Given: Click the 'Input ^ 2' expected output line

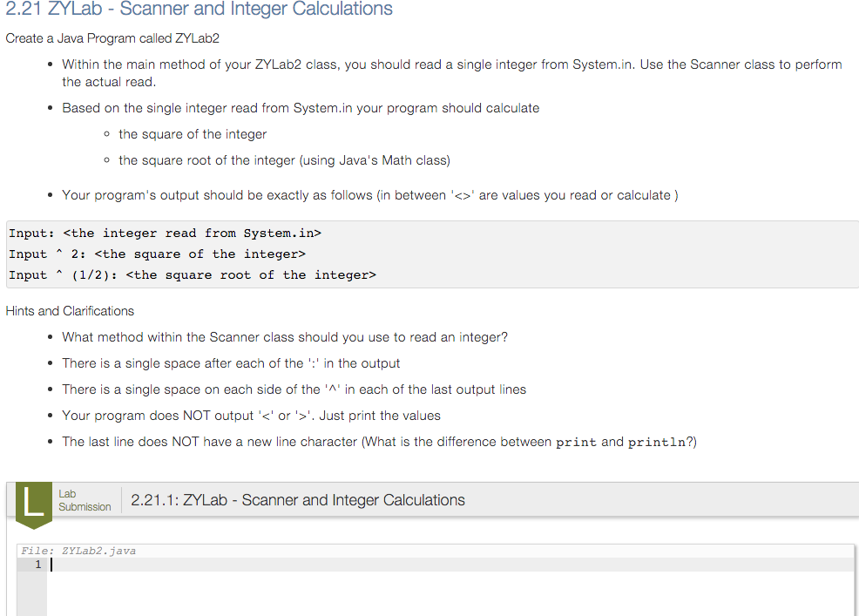Looking at the screenshot, I should pos(157,254).
